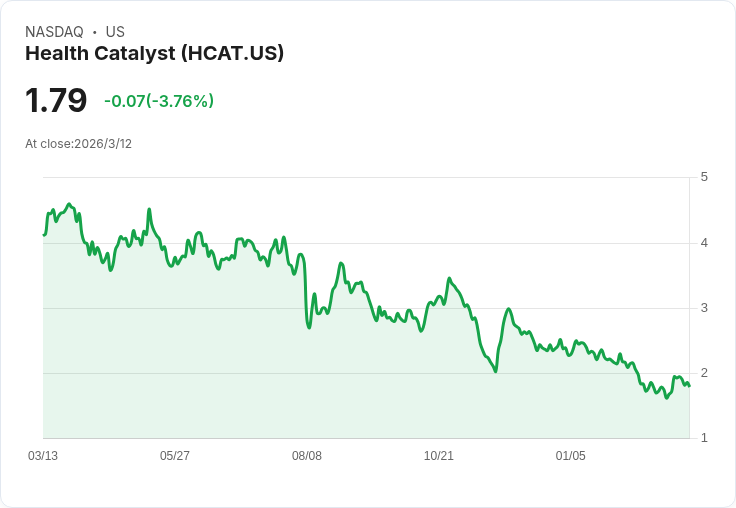Click the 5 y-axis price label
This screenshot has width=736, height=508.
click(704, 177)
